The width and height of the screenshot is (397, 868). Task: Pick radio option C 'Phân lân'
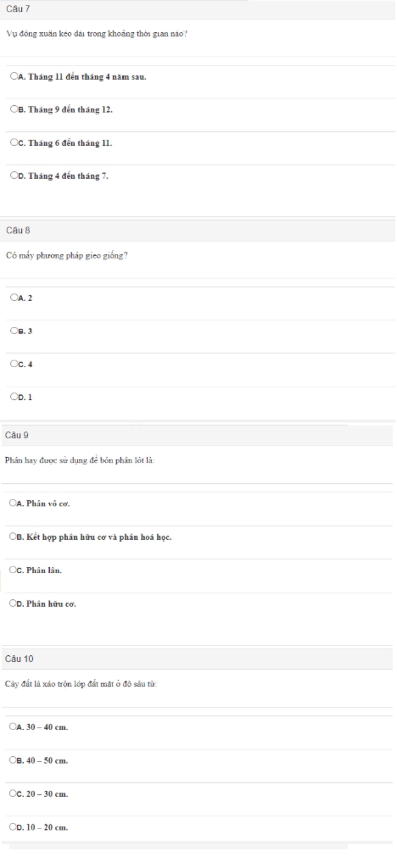coord(13,570)
